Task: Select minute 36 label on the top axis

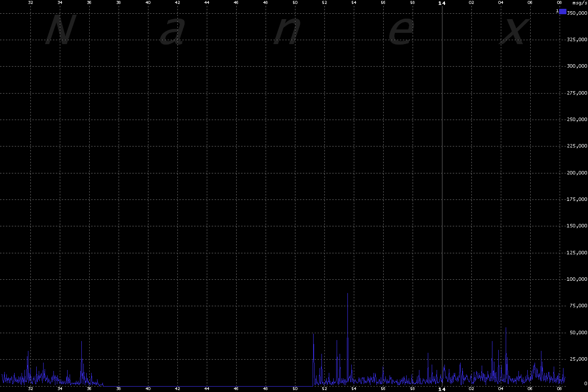Action: click(x=89, y=2)
